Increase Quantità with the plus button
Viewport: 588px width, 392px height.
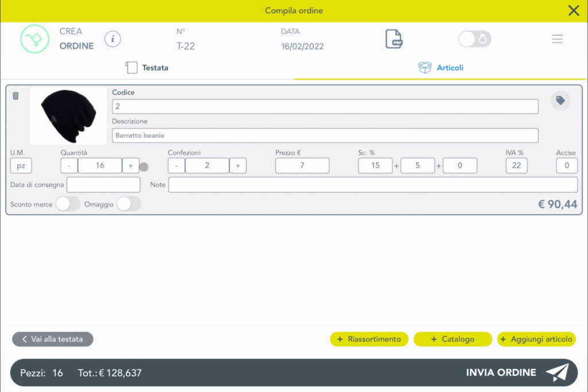pyautogui.click(x=130, y=165)
